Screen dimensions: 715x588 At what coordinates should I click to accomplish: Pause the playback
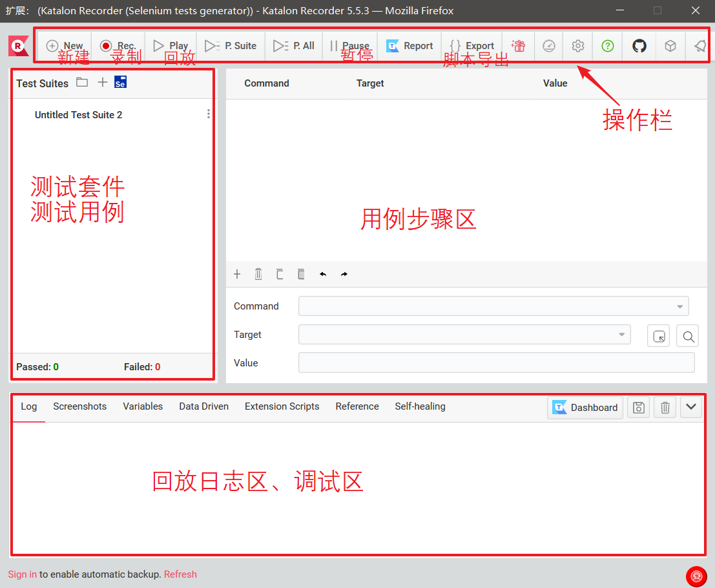pos(349,46)
